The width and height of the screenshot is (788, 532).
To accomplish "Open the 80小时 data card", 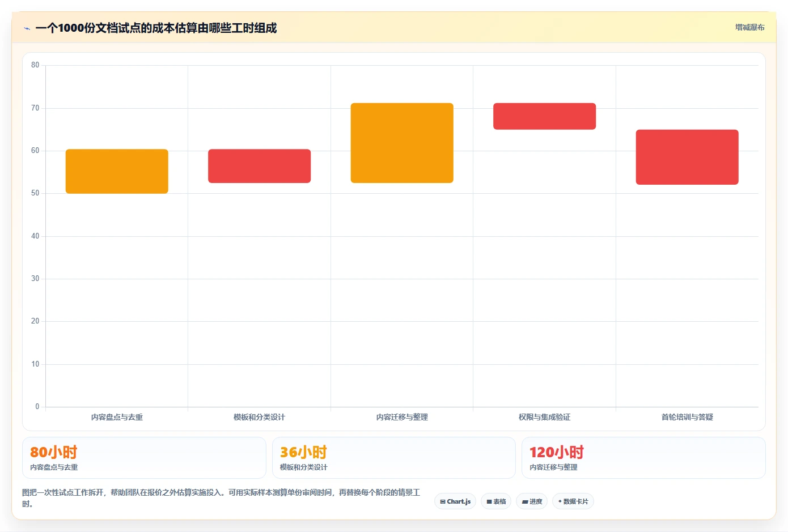I will coord(144,458).
